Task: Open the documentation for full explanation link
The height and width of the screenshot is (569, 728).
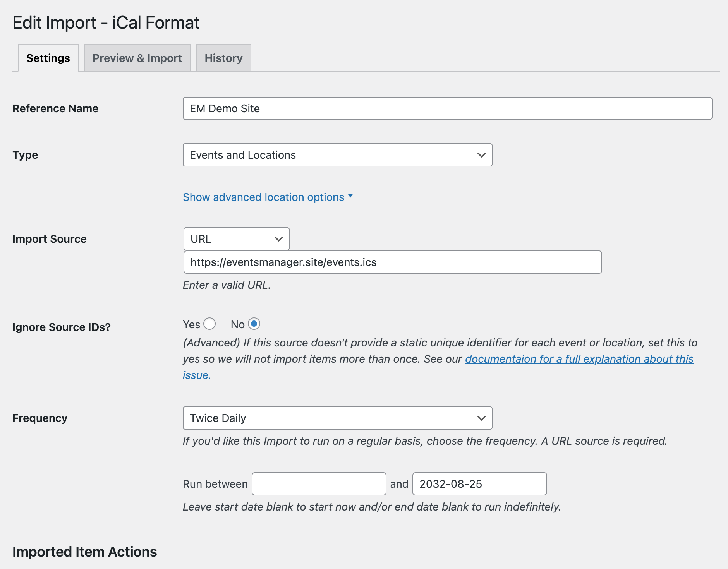Action: click(x=579, y=359)
